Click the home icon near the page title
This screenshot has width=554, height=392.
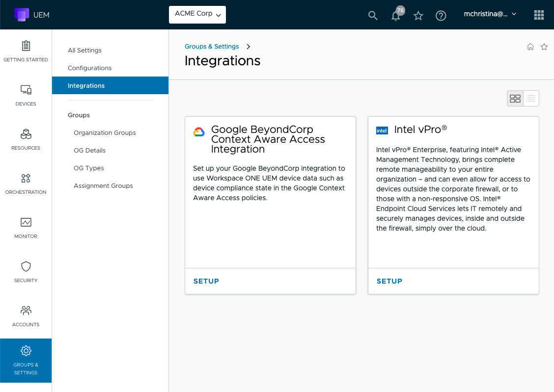point(530,47)
